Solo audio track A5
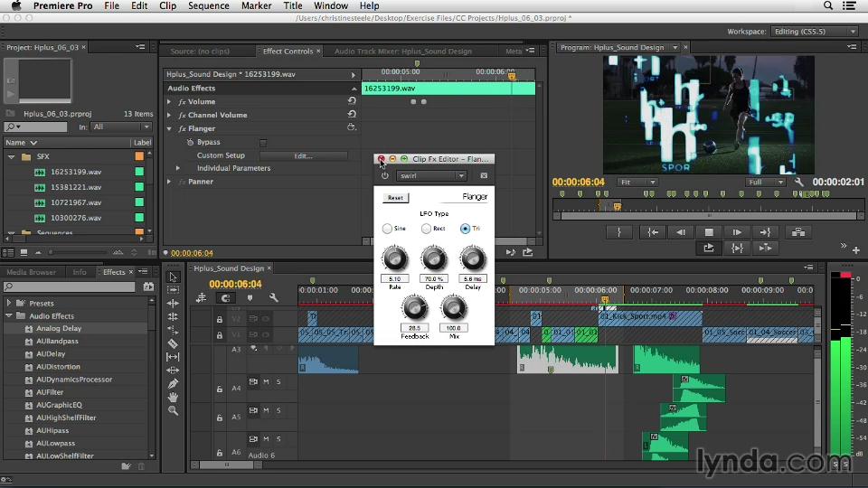The width and height of the screenshot is (868, 488). point(278,410)
